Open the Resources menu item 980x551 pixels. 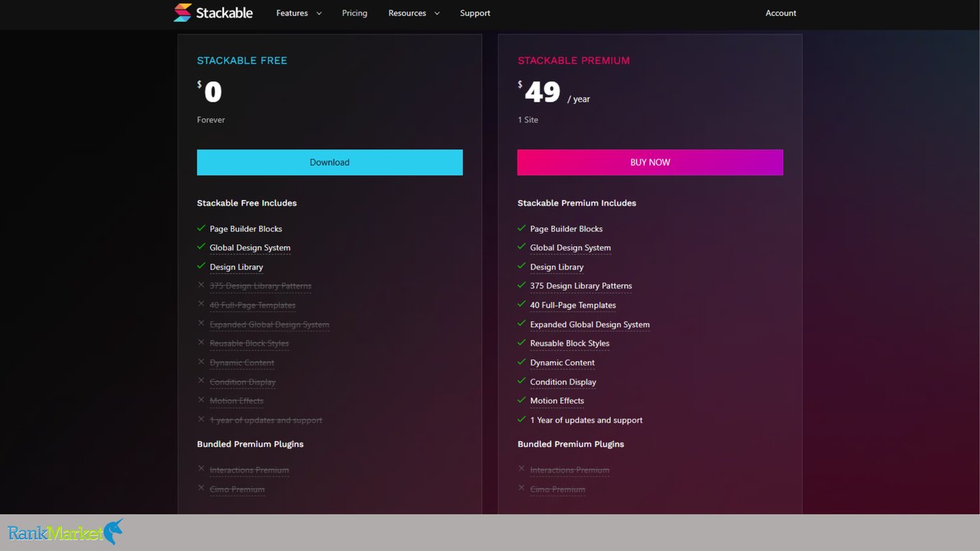[407, 13]
